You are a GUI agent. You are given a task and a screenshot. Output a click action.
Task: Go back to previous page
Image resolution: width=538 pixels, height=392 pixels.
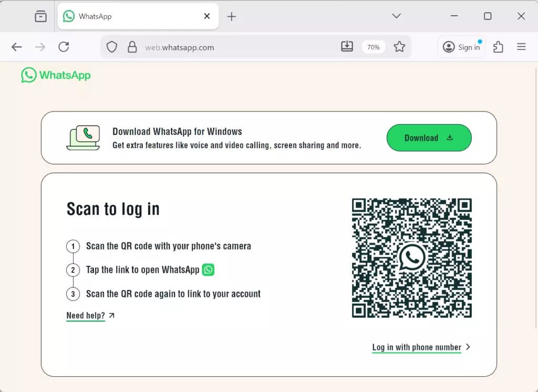coord(17,47)
